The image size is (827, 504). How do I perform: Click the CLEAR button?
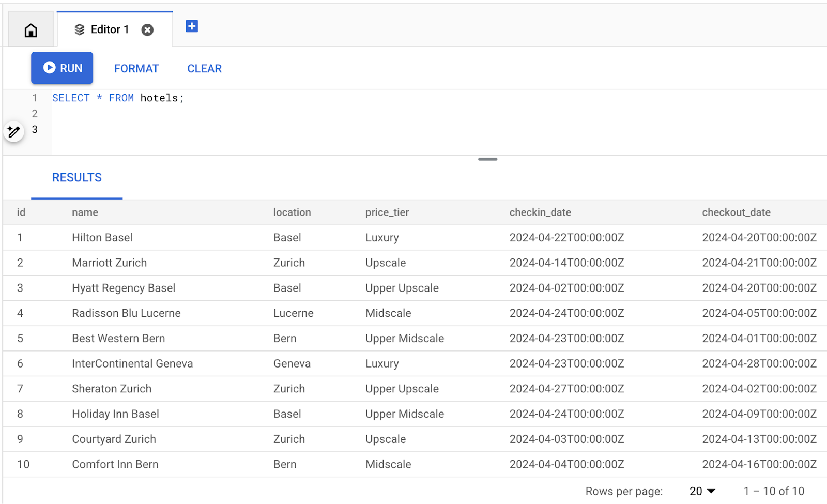coord(204,68)
